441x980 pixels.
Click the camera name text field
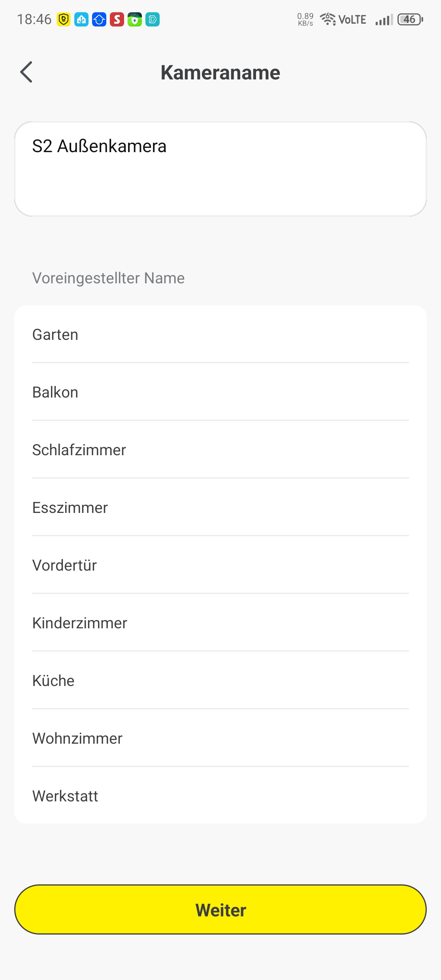[220, 169]
